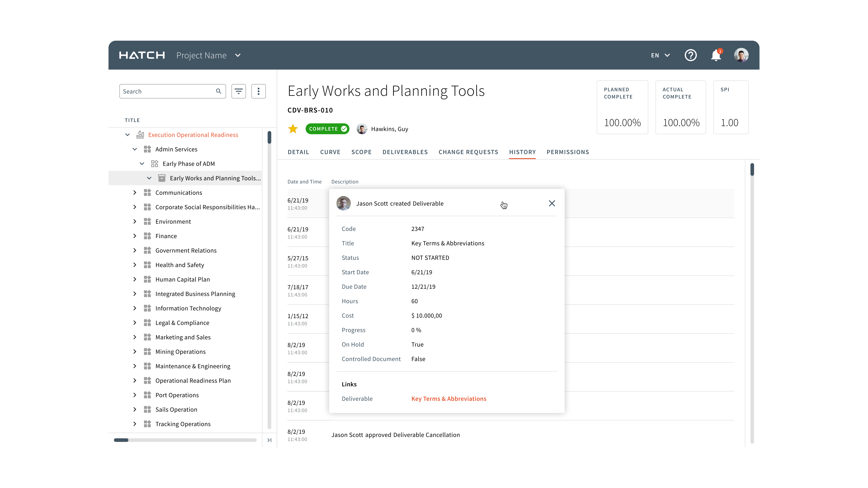
Task: Expand the Communications tree node
Action: [x=135, y=193]
